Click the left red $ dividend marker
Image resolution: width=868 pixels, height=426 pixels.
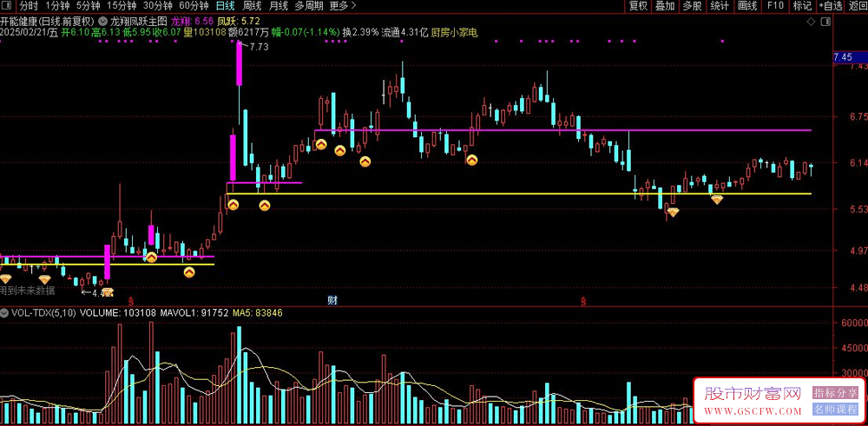tap(131, 301)
